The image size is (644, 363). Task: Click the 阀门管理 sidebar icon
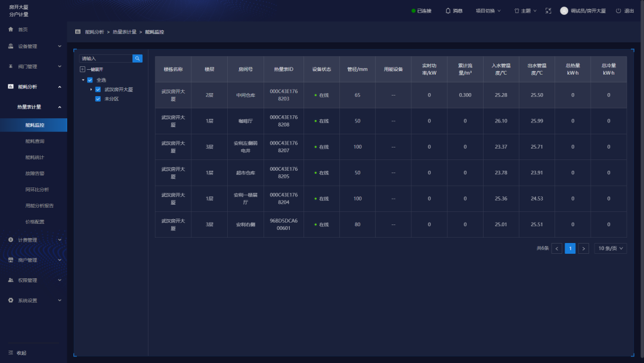click(x=11, y=66)
